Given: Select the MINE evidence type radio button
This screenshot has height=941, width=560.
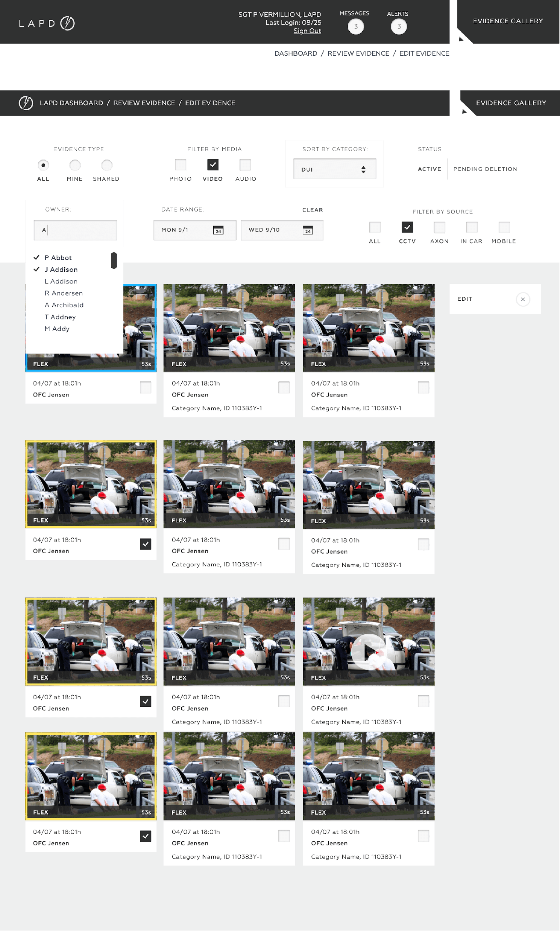Looking at the screenshot, I should tap(75, 165).
